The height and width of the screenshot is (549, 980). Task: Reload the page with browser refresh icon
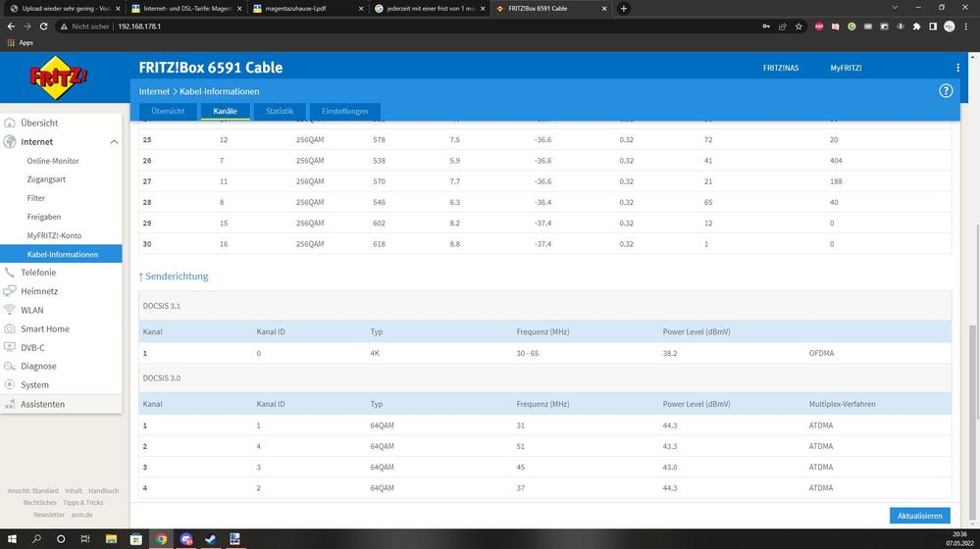pyautogui.click(x=44, y=26)
